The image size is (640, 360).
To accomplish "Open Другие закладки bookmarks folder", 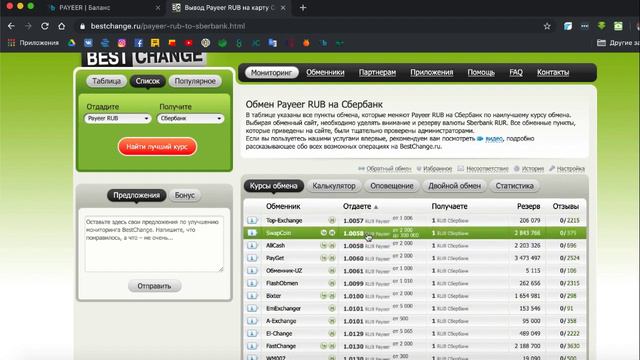I will click(x=618, y=43).
